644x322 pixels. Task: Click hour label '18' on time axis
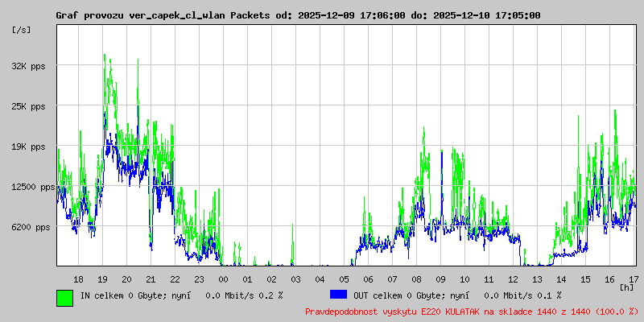[78, 280]
